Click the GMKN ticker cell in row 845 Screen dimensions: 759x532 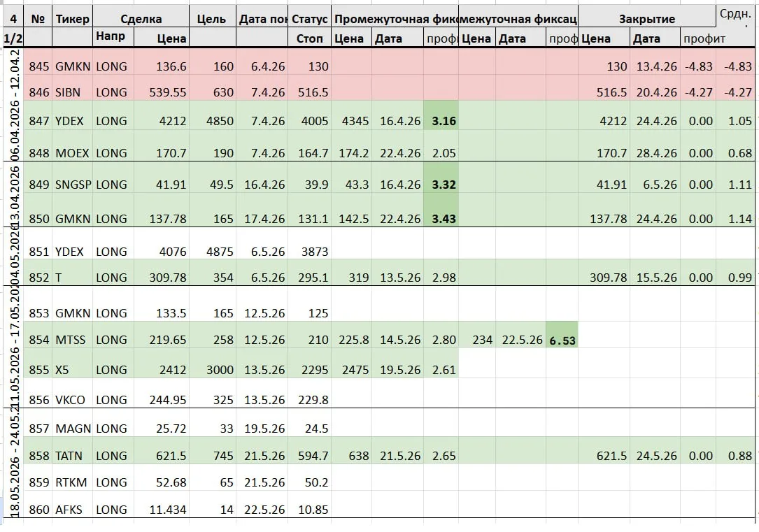tap(72, 66)
